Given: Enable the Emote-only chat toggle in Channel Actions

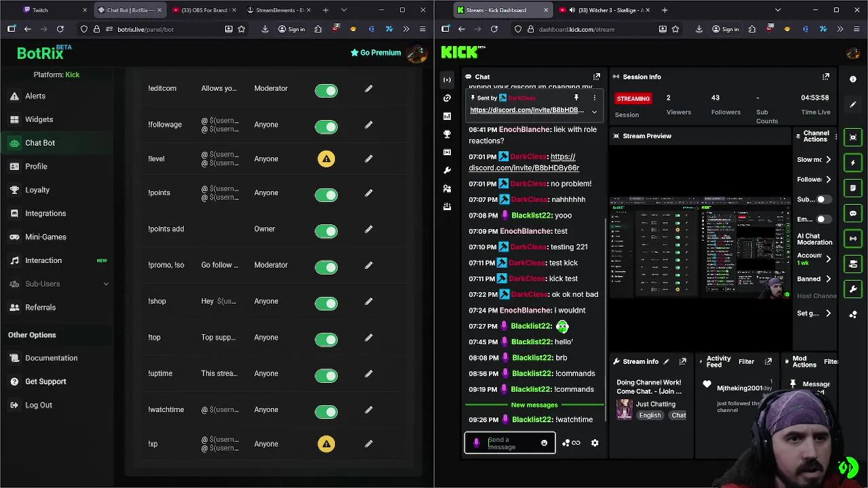Looking at the screenshot, I should 823,220.
